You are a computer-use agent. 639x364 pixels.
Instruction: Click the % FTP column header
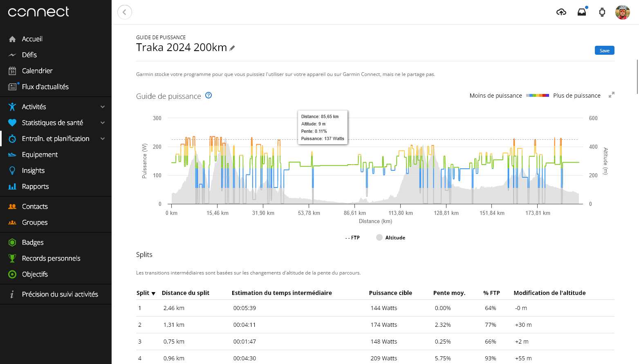coord(491,293)
